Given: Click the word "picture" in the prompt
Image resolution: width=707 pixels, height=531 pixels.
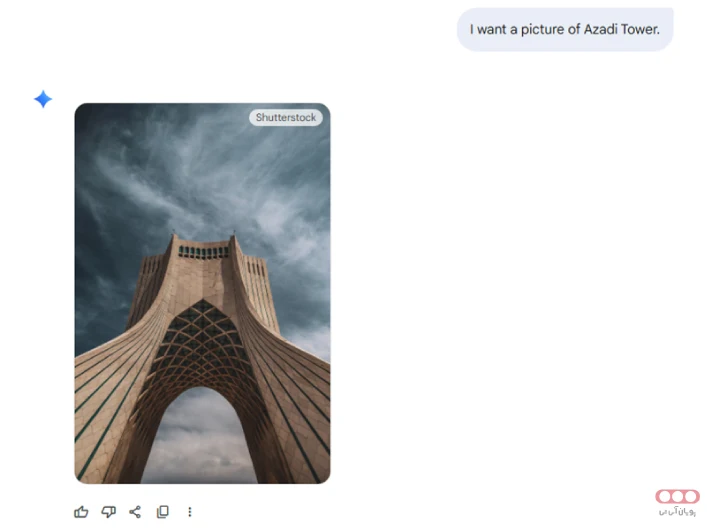Looking at the screenshot, I should click(542, 30).
